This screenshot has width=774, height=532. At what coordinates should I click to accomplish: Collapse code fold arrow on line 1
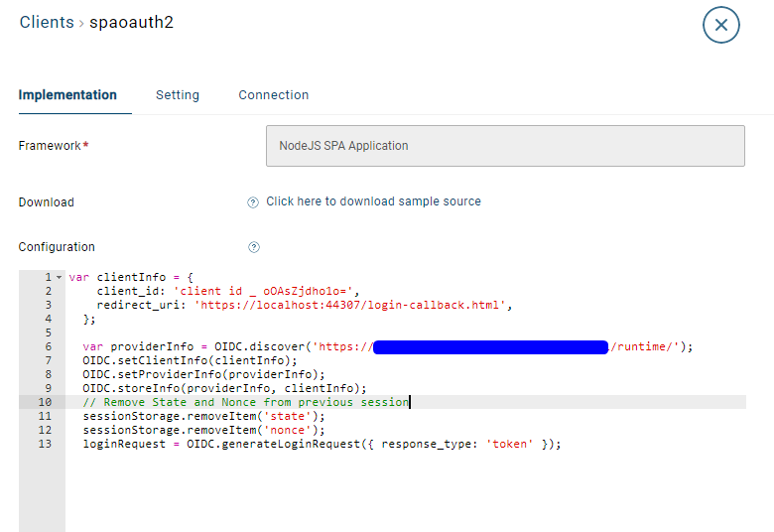coord(60,277)
